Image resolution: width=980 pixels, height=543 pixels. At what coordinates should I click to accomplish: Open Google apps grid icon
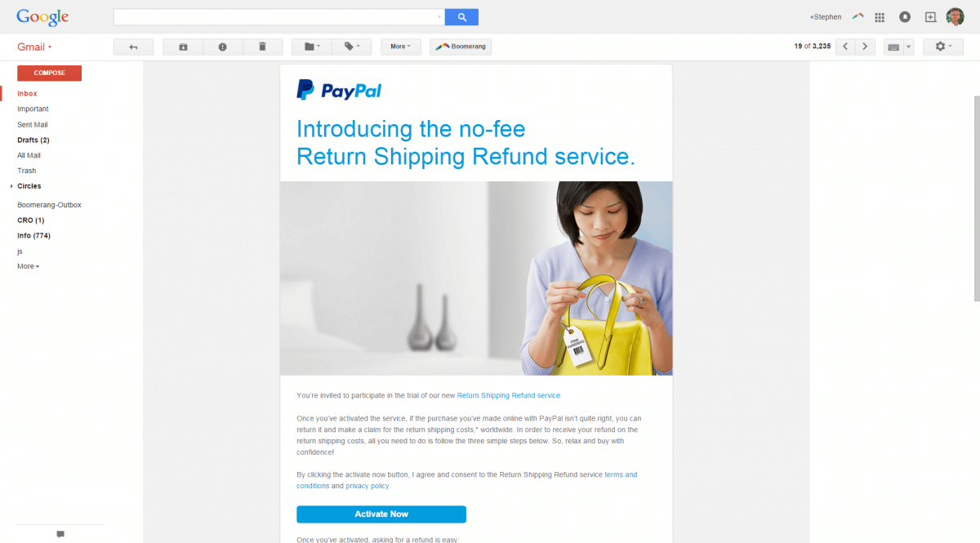pyautogui.click(x=880, y=17)
